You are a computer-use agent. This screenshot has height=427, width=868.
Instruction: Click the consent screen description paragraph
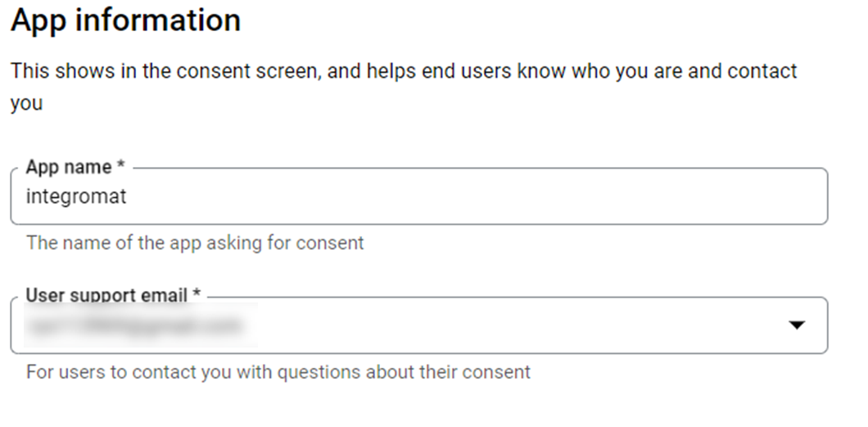click(x=403, y=72)
